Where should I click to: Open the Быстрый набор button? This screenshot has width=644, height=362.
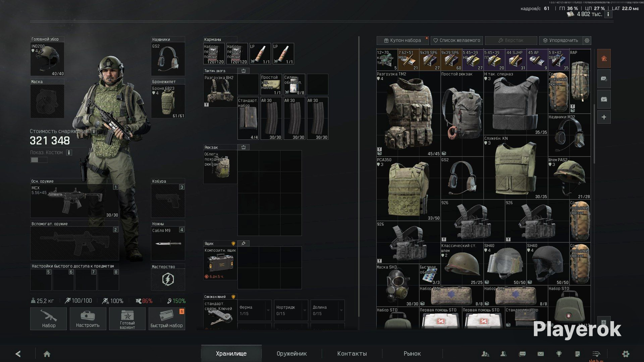167,319
